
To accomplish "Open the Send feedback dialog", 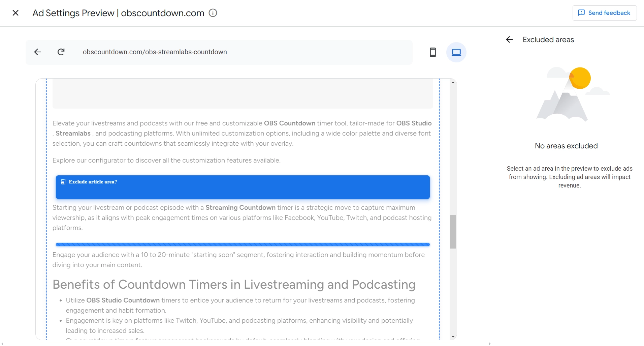I will (x=604, y=13).
